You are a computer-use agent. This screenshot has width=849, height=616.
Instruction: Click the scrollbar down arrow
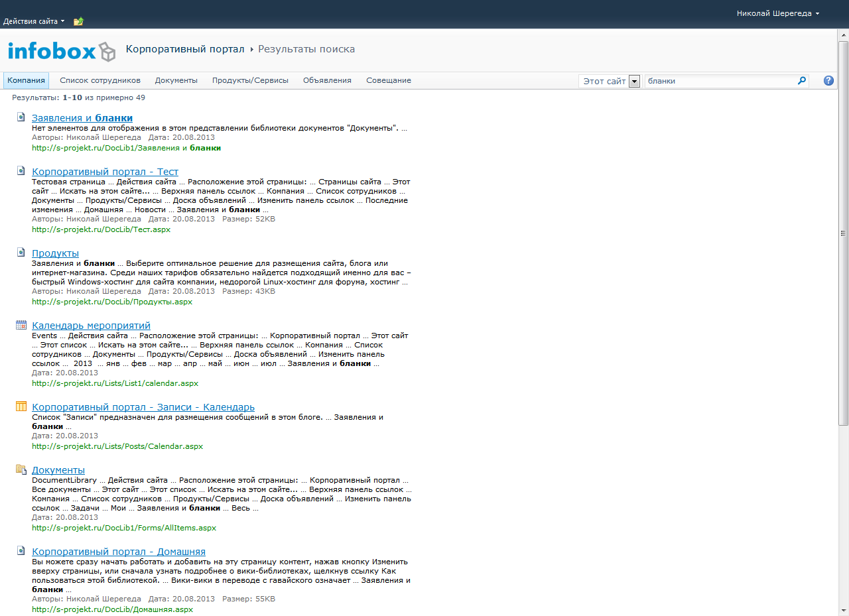click(x=843, y=610)
